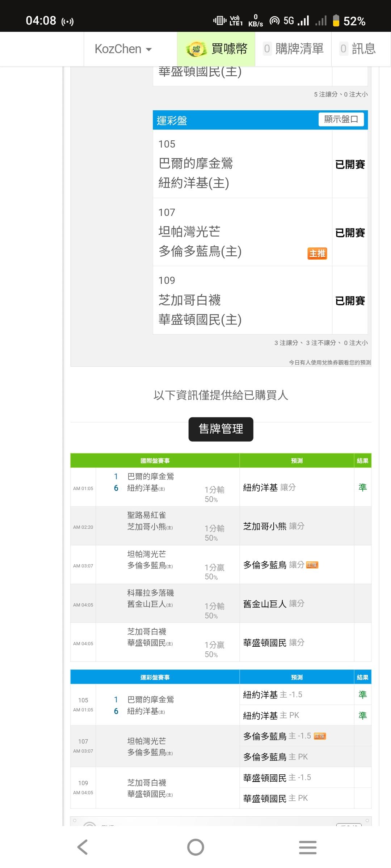The height and width of the screenshot is (868, 391).
Task: Tap the hotspot icon in status bar
Action: tap(275, 21)
